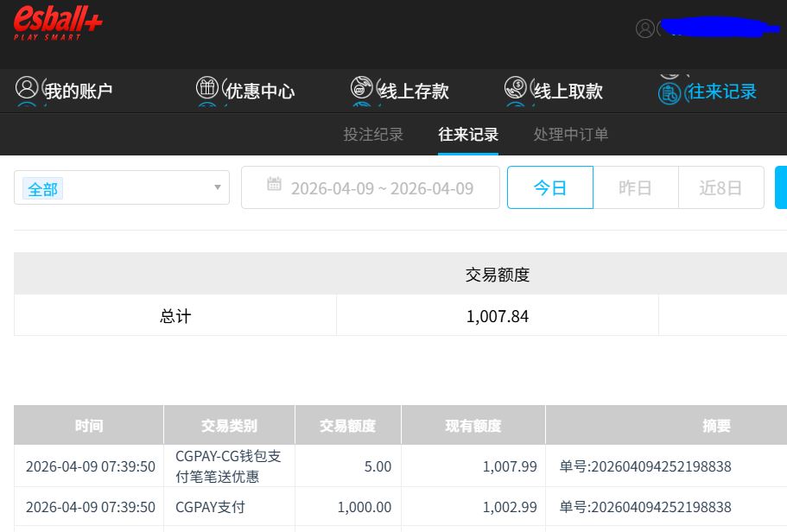The width and height of the screenshot is (787, 532).
Task: Select the 往来记录 sub-tab
Action: (468, 135)
